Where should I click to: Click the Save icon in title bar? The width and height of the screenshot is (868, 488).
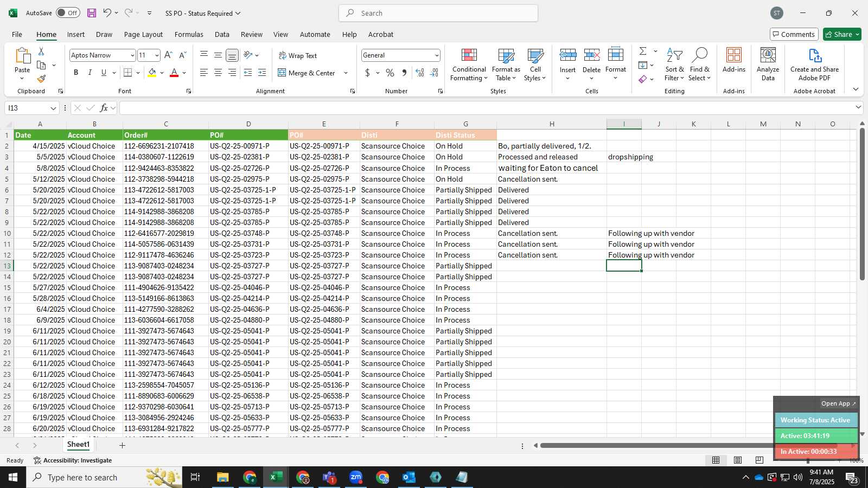92,13
